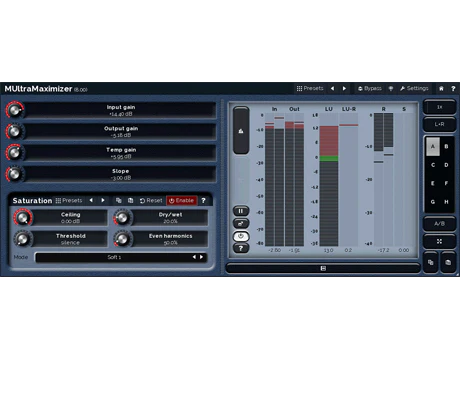Paste Saturation settings icon
Image resolution: width=460 pixels, height=416 pixels.
coord(130,200)
